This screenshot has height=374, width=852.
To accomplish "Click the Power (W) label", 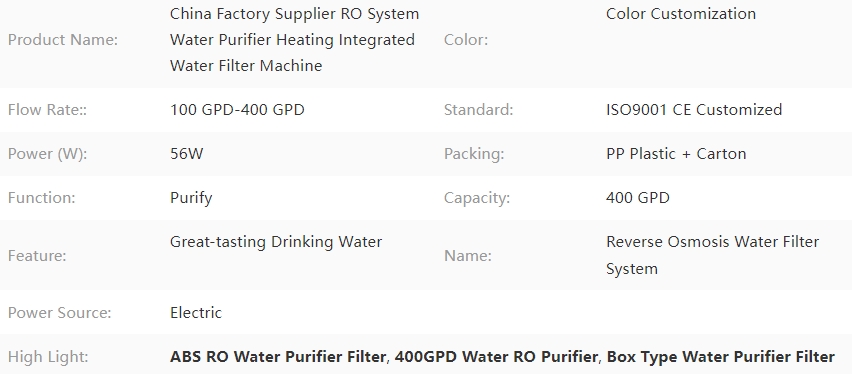I will tap(47, 154).
